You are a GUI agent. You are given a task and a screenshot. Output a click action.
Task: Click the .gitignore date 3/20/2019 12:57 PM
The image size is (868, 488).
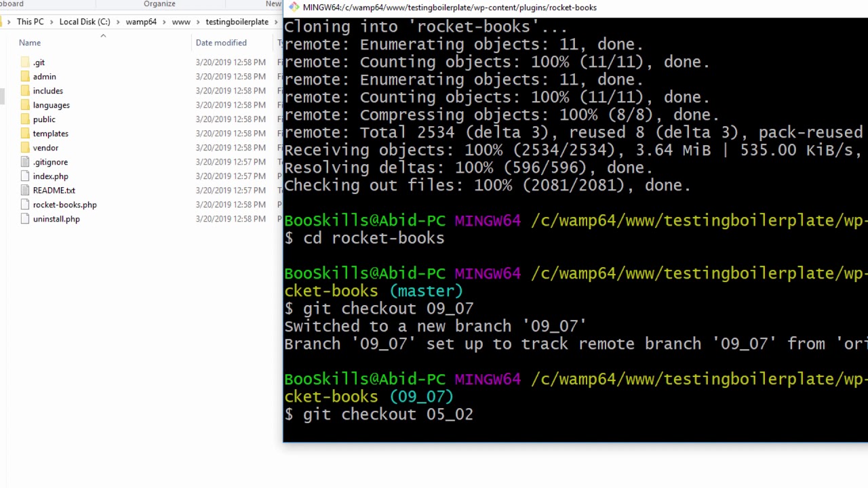[x=231, y=162]
